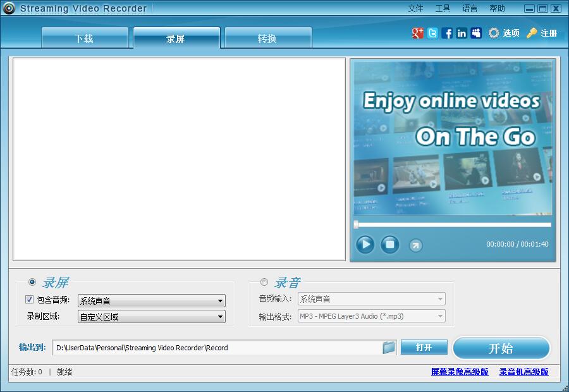Image resolution: width=569 pixels, height=392 pixels.
Task: Click the 任务数: 0 status text
Action: click(x=27, y=372)
